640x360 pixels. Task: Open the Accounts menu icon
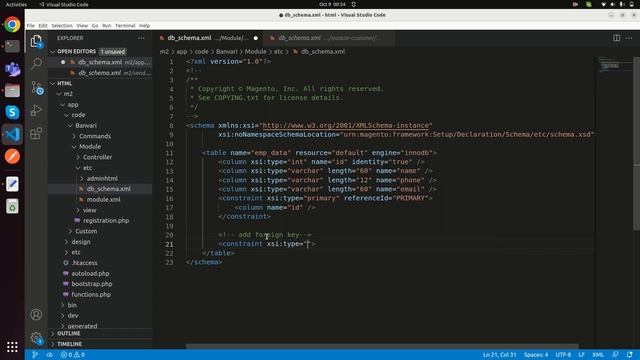click(36, 315)
